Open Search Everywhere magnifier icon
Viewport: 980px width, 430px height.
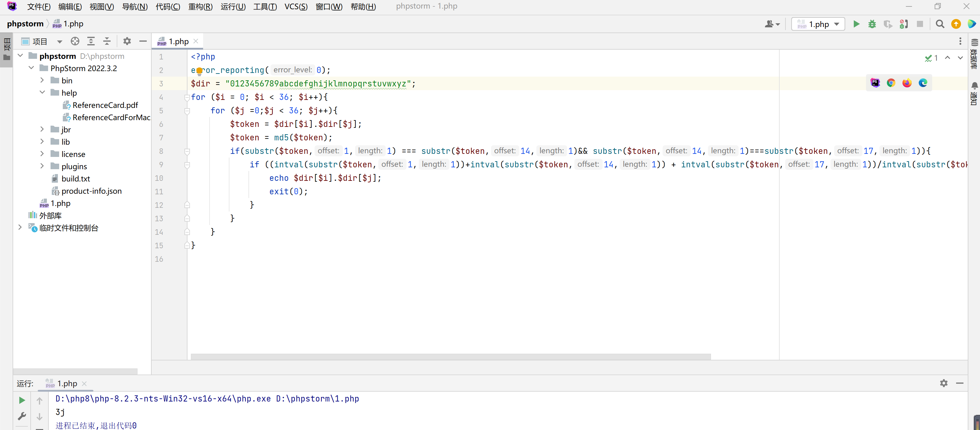[940, 24]
